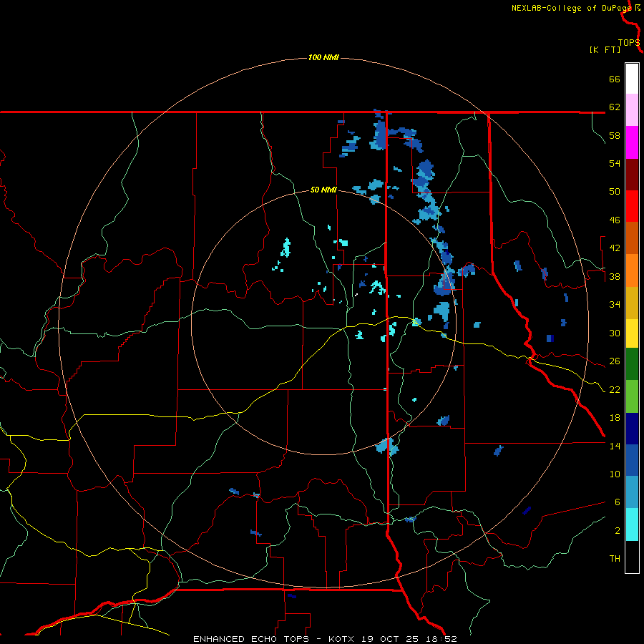Select the light blue legend swatch
Image resolution: width=644 pixels, height=644 pixels.
(x=632, y=492)
